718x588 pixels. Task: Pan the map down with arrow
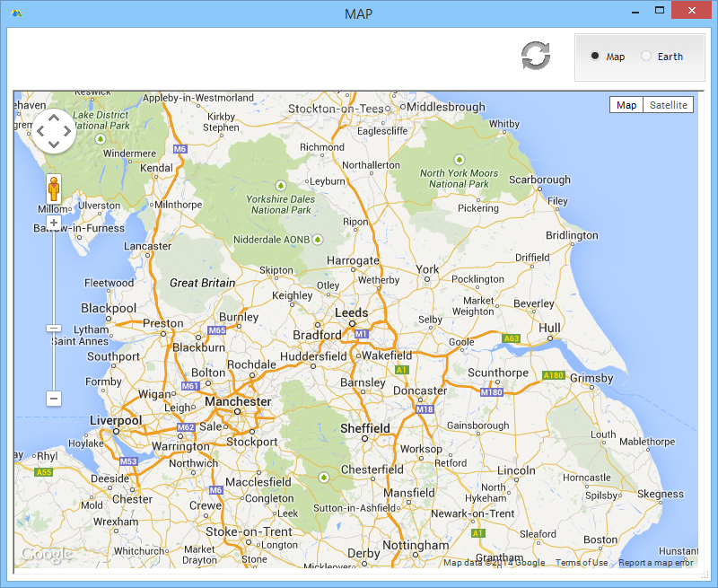[54, 145]
